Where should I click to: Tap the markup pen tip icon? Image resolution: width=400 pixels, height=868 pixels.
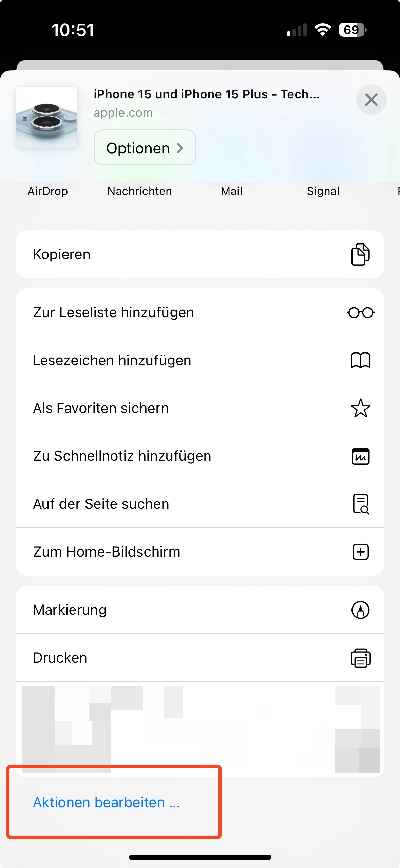coord(360,610)
